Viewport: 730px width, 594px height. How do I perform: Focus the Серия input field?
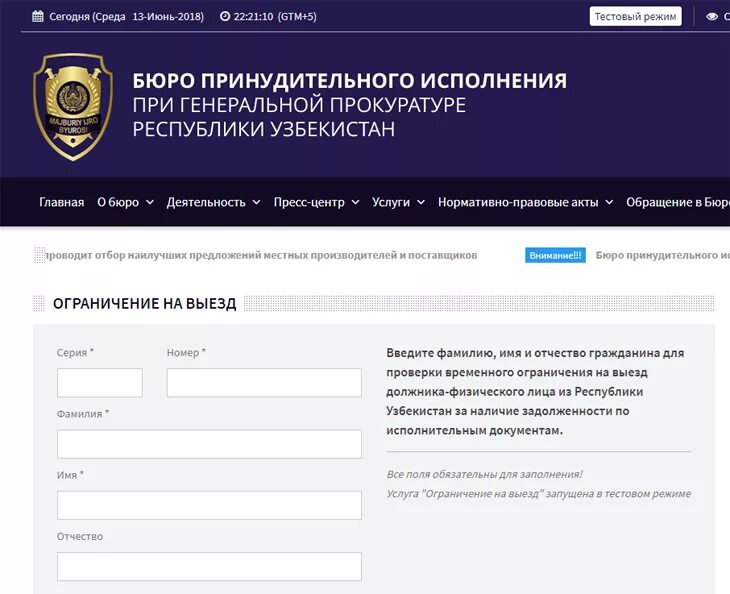click(x=100, y=383)
